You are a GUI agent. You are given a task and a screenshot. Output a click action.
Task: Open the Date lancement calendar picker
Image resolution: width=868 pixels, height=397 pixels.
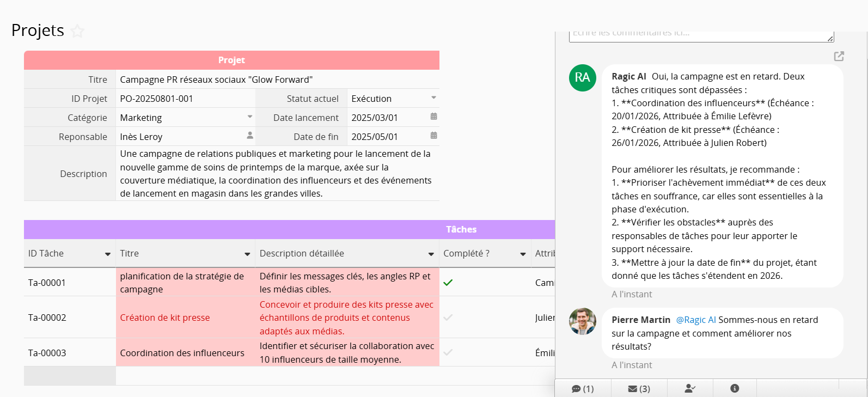[433, 117]
